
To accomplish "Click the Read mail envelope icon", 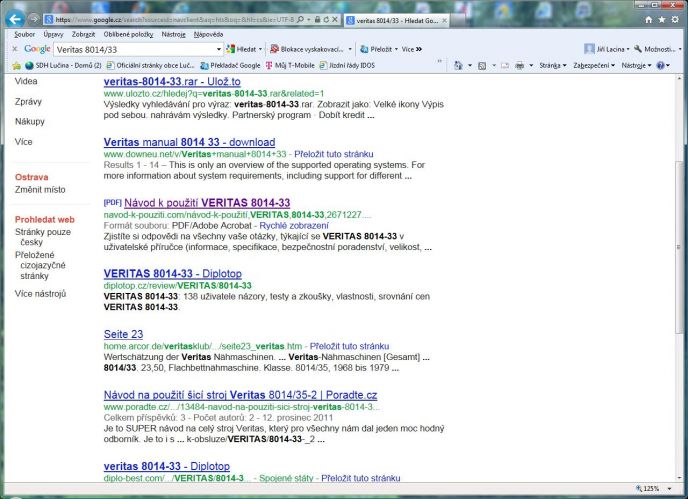I will tap(505, 66).
